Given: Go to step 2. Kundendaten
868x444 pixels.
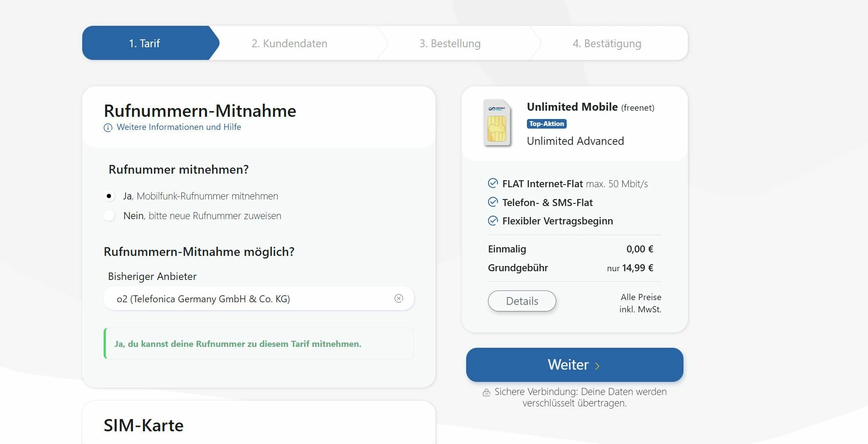Looking at the screenshot, I should (x=289, y=43).
